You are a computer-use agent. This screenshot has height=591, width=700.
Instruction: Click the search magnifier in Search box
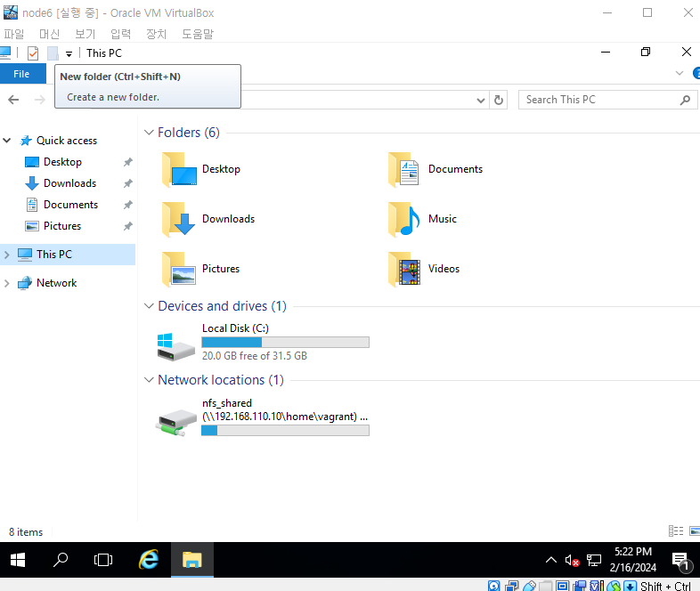(x=685, y=100)
